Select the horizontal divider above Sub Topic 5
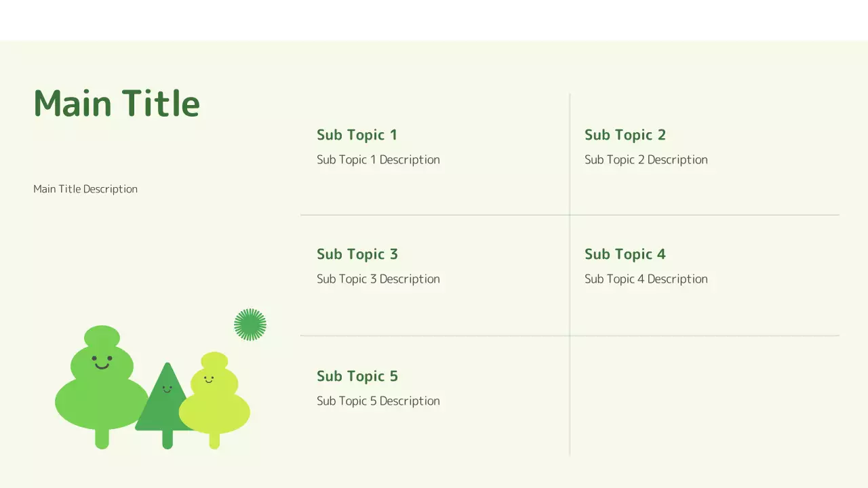Screen dimensions: 868x488 tap(434, 335)
